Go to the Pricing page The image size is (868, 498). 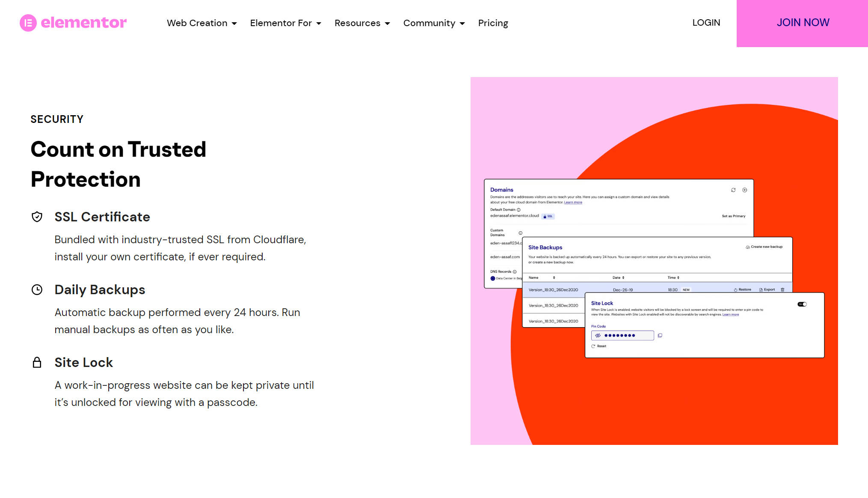click(x=493, y=23)
